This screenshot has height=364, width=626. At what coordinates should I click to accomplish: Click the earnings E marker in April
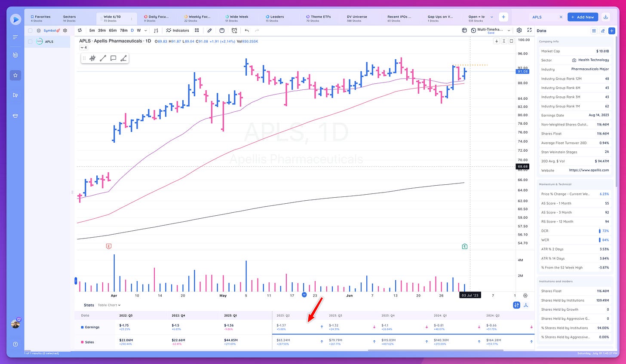(108, 246)
